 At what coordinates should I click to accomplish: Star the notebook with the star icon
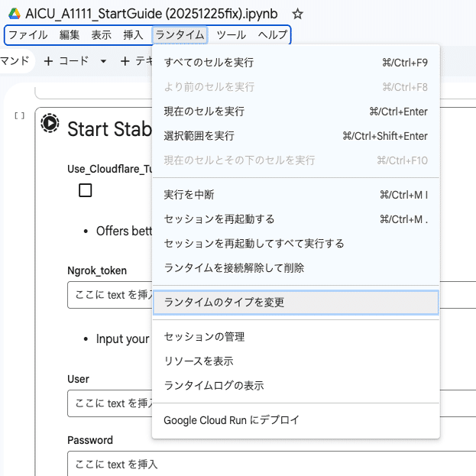(298, 14)
